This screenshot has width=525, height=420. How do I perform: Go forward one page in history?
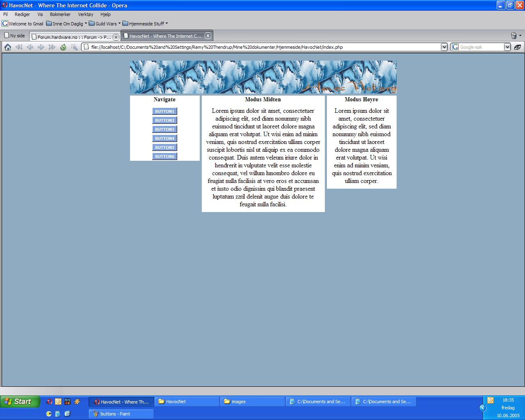click(41, 47)
